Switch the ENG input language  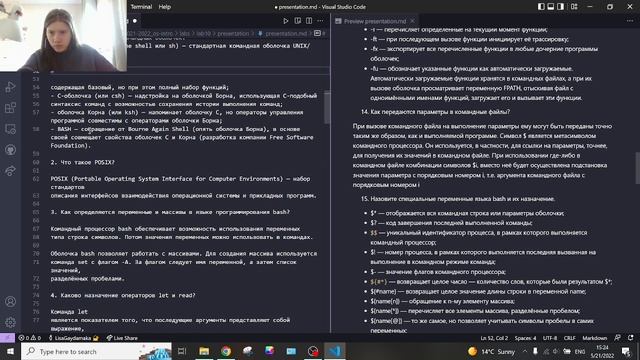coord(580,351)
